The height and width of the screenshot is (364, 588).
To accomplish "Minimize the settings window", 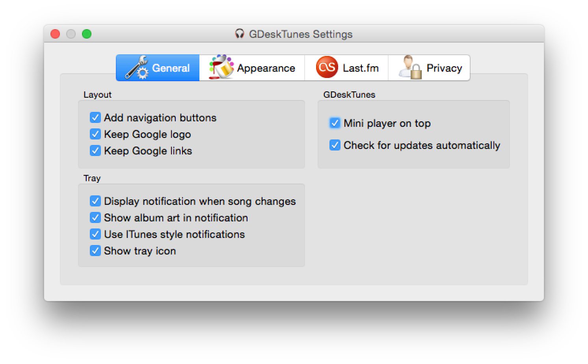I will (x=71, y=34).
